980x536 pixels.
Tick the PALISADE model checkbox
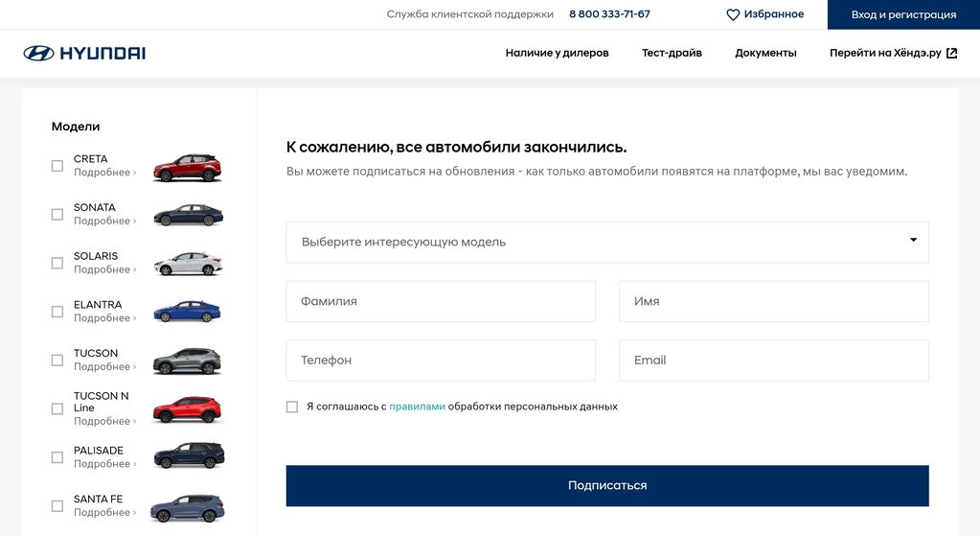(x=57, y=457)
